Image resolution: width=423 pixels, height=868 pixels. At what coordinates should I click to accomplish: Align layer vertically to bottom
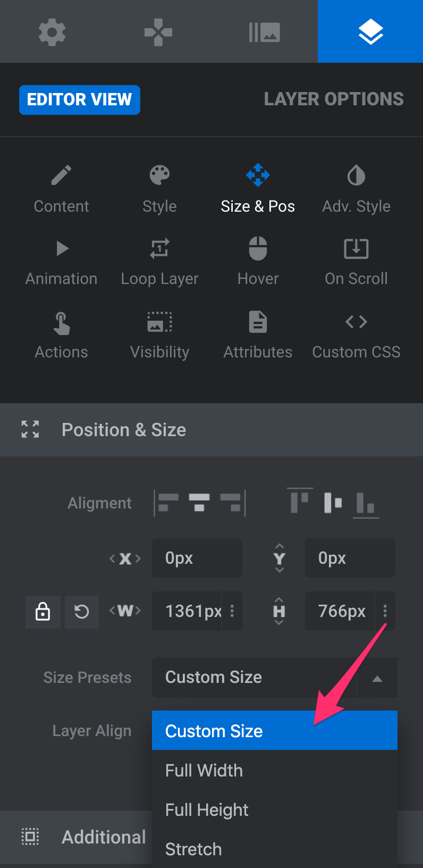coord(366,503)
